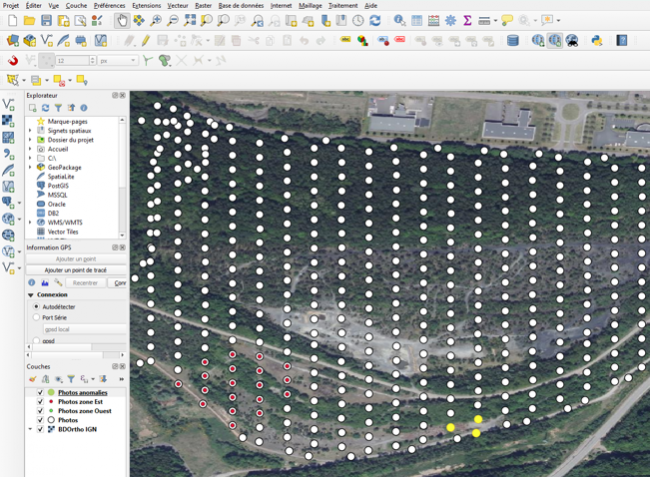Select the Autodétecter radio button
This screenshot has height=477, width=650.
(36, 307)
